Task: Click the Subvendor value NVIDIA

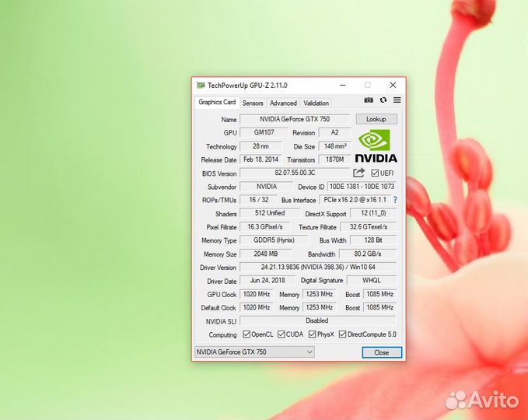Action: pos(267,186)
